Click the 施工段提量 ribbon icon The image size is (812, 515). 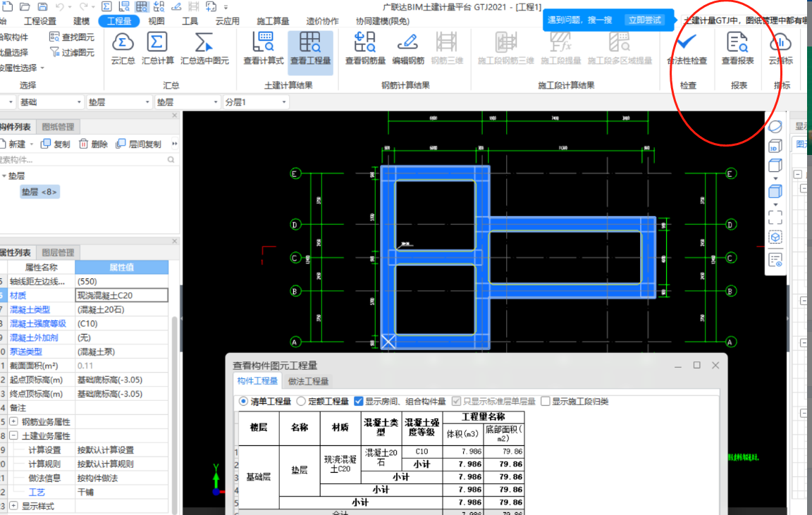click(x=560, y=42)
